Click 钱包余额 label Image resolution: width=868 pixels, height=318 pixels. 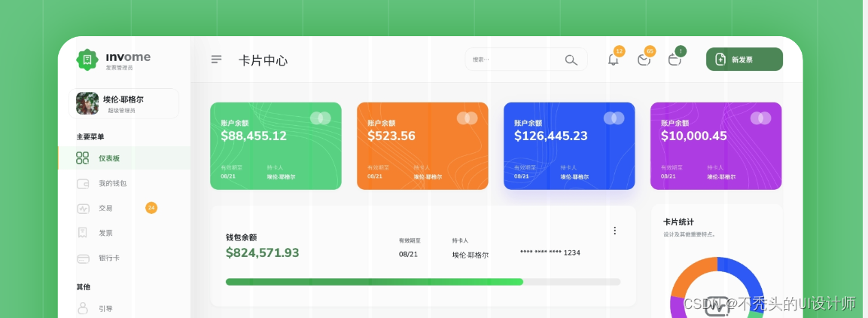[x=241, y=237]
